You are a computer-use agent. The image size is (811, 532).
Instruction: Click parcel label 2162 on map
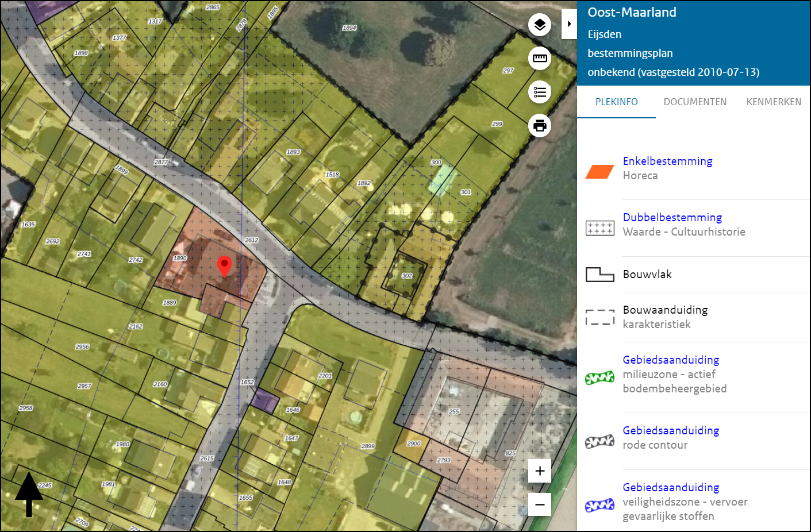coord(136,326)
